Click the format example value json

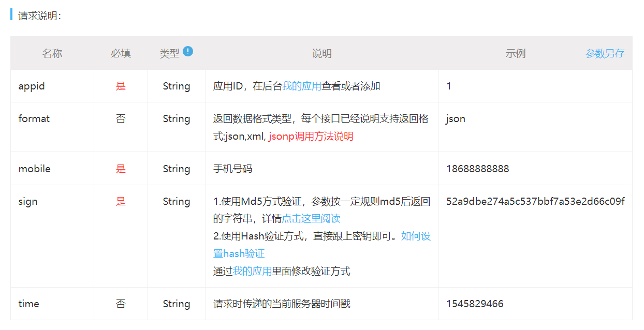pyautogui.click(x=456, y=118)
